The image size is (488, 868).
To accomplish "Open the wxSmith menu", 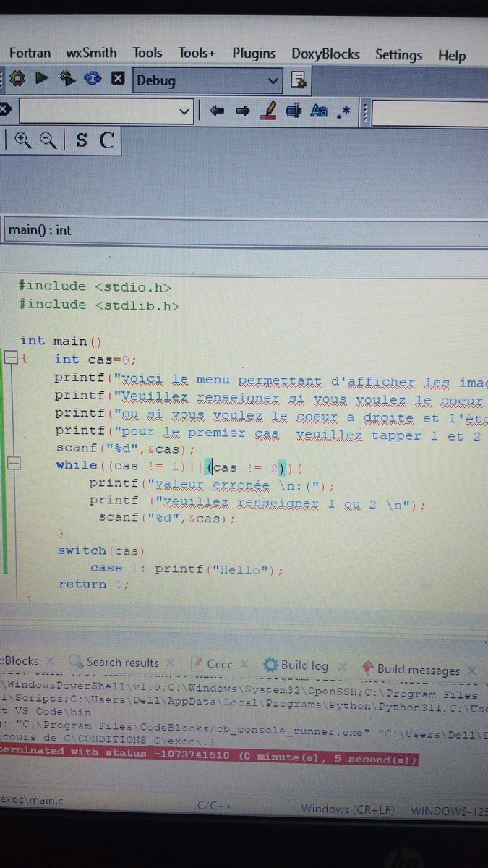I will tap(92, 53).
